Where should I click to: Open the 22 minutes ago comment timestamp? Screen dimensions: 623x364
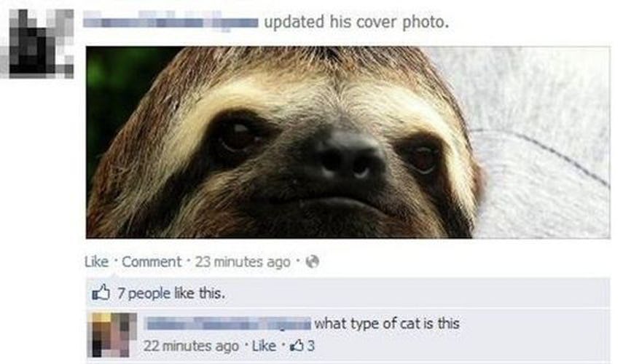tap(191, 346)
